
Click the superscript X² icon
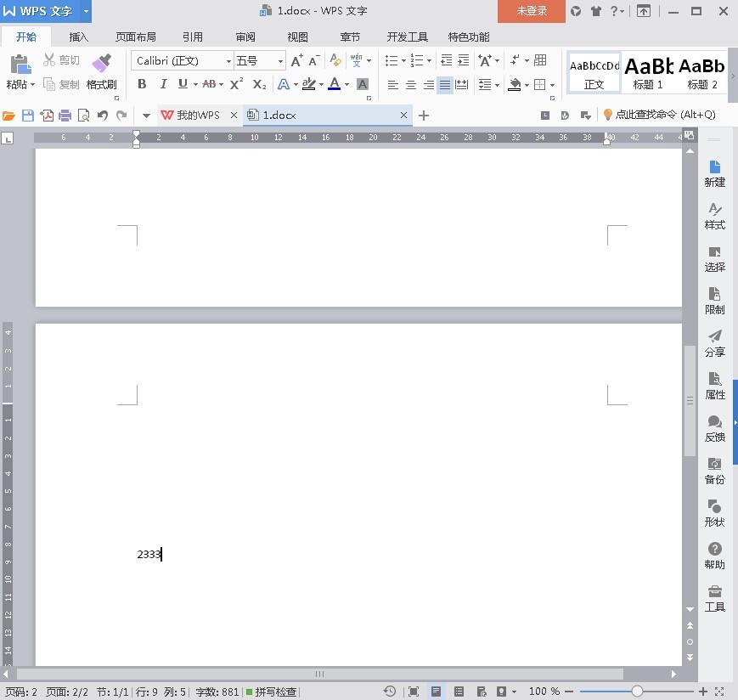(x=237, y=84)
